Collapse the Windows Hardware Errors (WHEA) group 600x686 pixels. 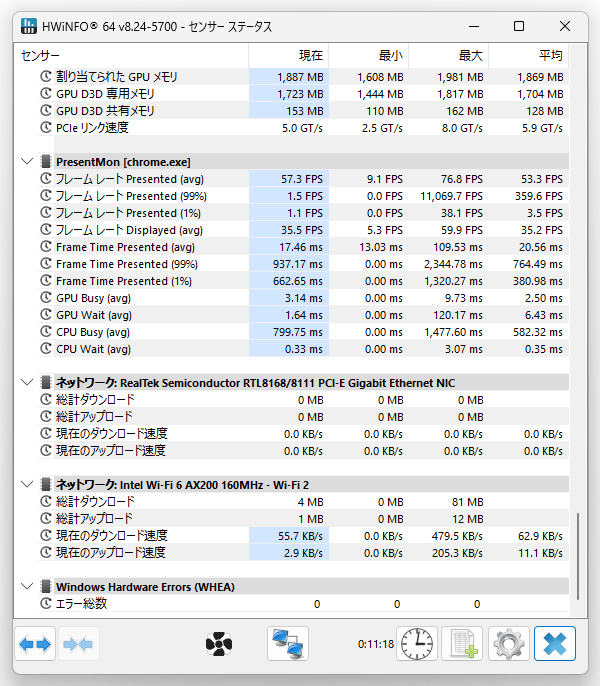pos(28,587)
